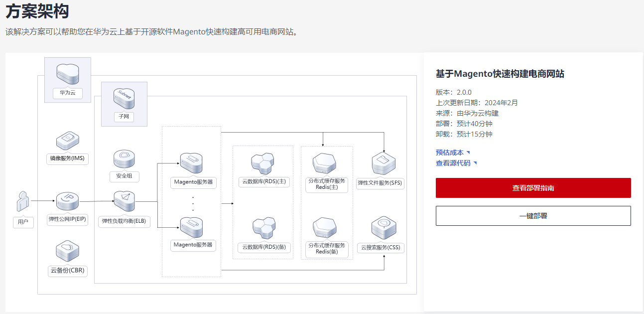Click the 弹性文件服务(SFS) label

click(380, 183)
